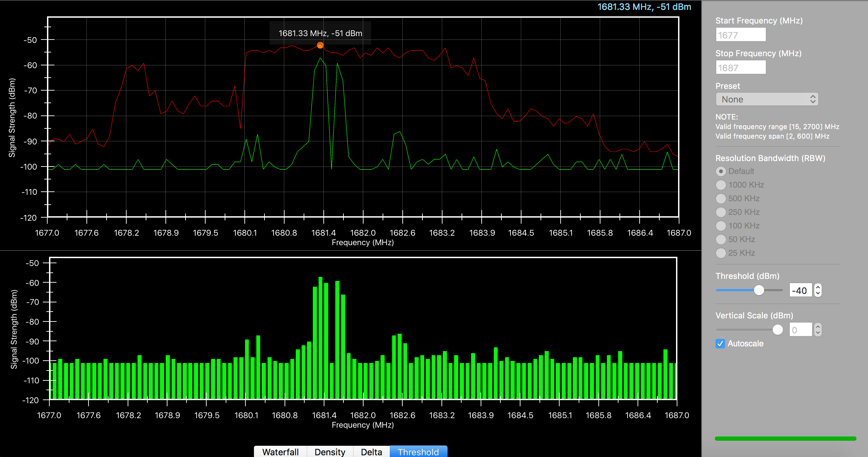Click the '1681.4' label on the upper chart axis

323,233
